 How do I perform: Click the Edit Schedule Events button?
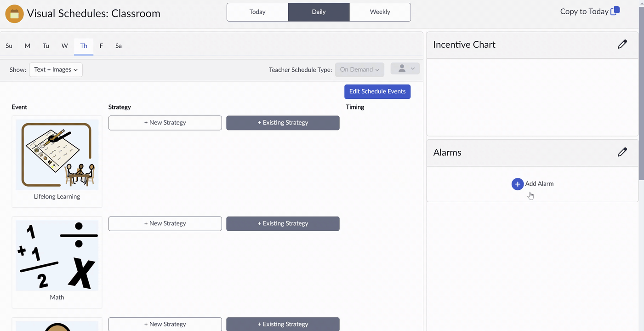[377, 91]
